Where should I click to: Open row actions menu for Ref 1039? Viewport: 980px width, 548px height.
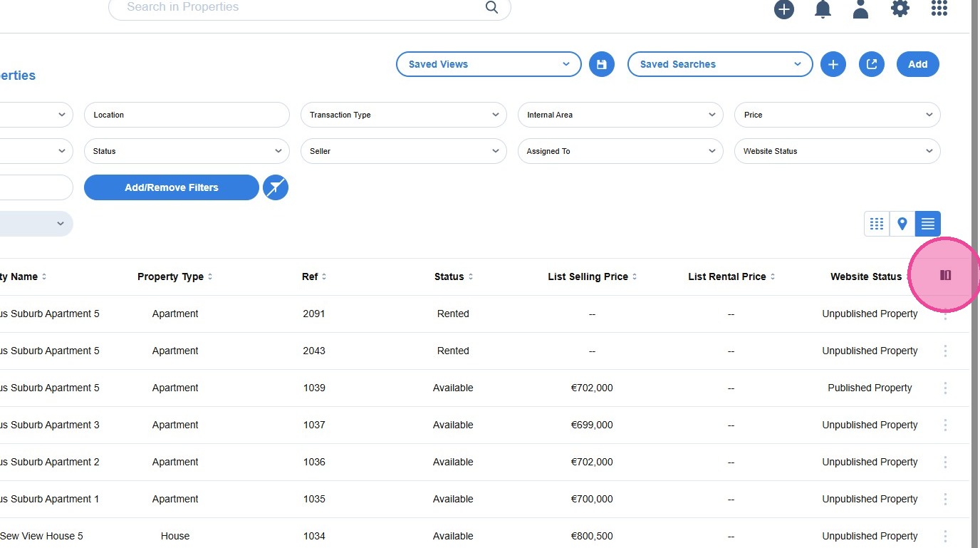point(945,388)
